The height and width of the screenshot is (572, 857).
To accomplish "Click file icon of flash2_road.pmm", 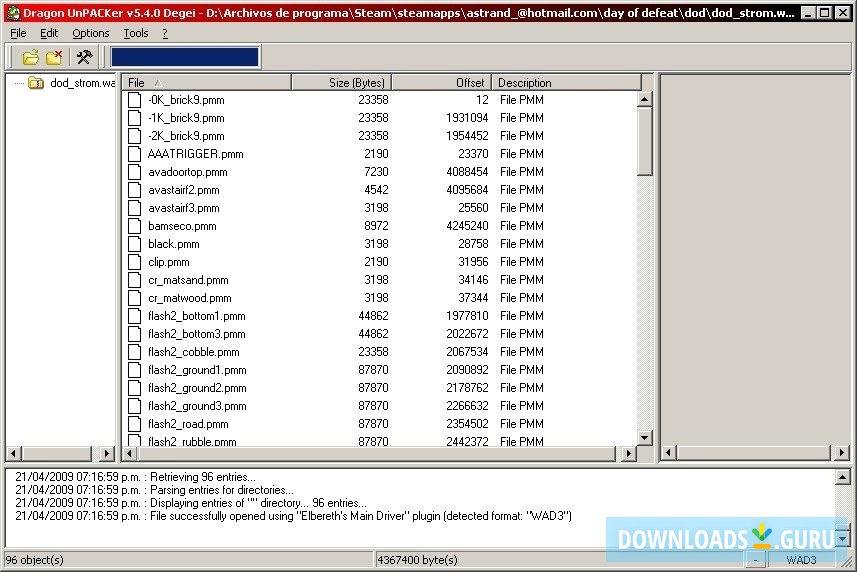I will point(134,424).
